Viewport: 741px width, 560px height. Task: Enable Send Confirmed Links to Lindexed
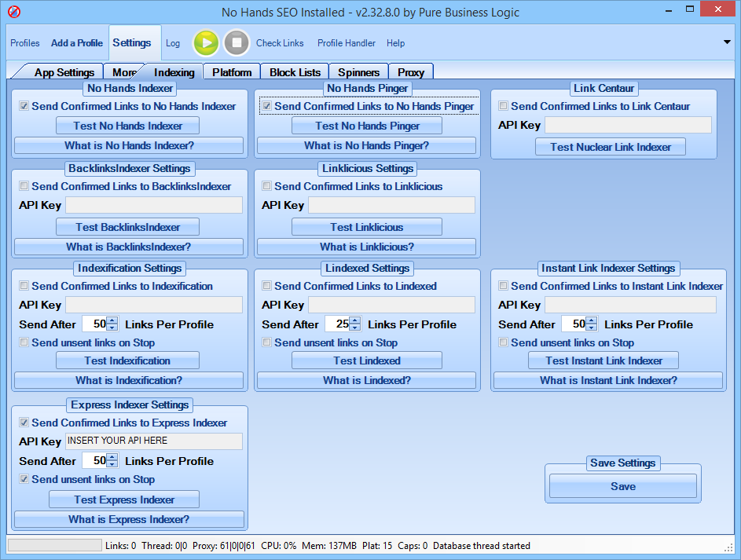click(x=266, y=286)
